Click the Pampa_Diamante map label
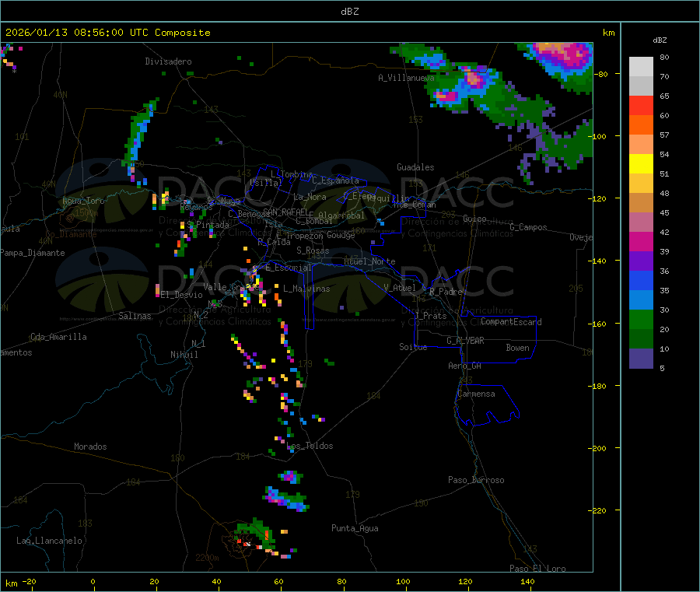Image resolution: width=700 pixels, height=592 pixels. pos(32,253)
